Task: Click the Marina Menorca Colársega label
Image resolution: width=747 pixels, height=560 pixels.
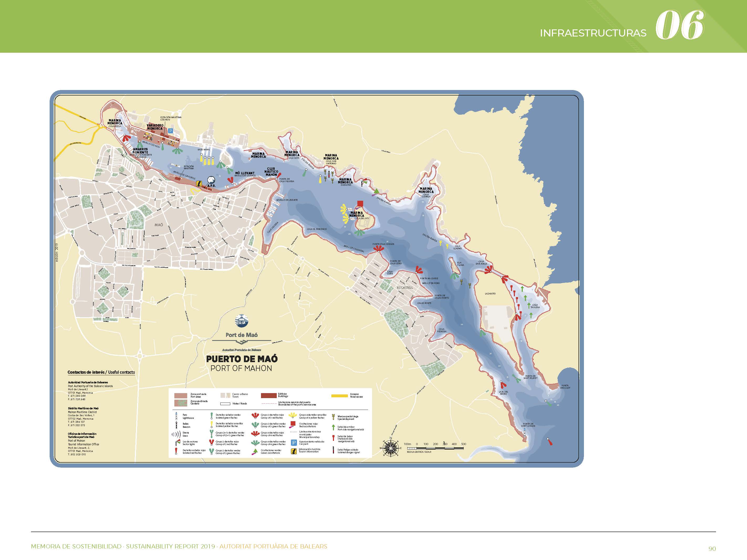Action: (x=115, y=123)
